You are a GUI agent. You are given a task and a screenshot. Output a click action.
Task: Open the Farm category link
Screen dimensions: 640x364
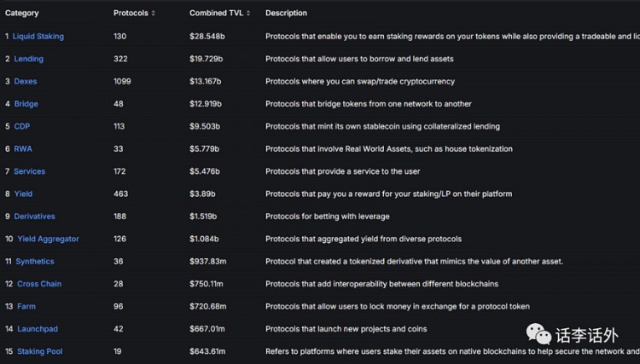point(26,306)
